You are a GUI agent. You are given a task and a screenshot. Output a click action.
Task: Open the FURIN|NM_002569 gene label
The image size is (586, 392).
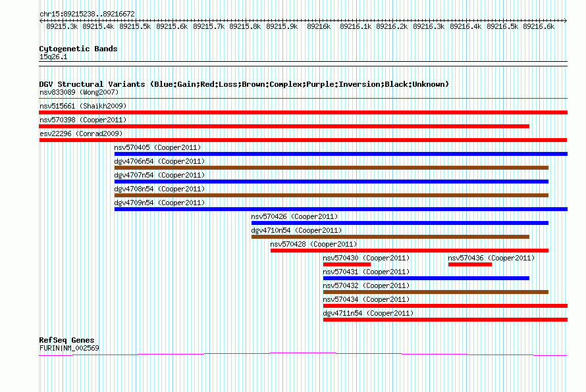[x=69, y=349]
